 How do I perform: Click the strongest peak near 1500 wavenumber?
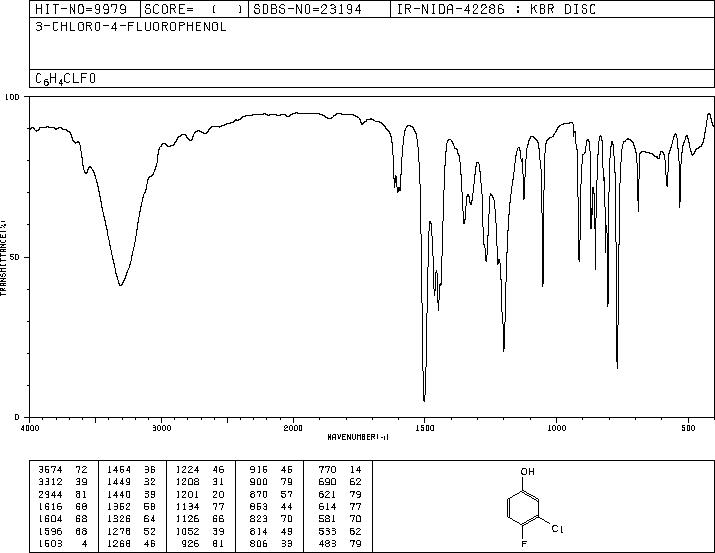point(424,401)
